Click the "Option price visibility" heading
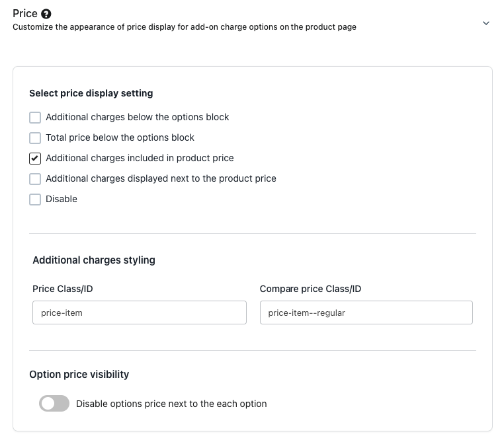504x442 pixels. (x=79, y=375)
